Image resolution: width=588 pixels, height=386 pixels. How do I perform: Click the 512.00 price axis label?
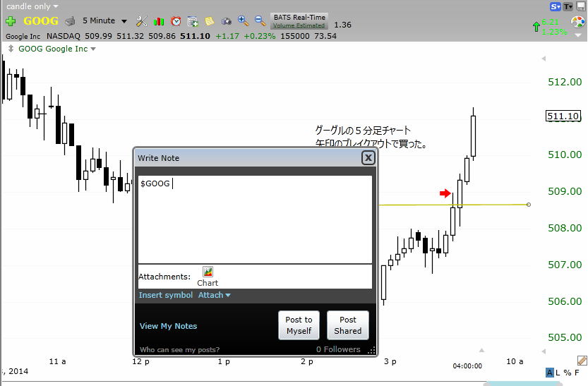pyautogui.click(x=565, y=82)
